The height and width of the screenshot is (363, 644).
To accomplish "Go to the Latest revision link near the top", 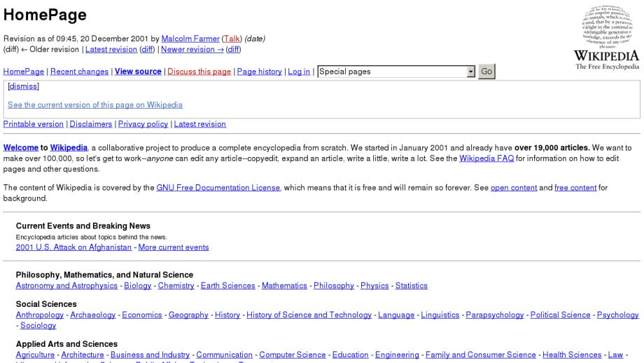I will click(111, 49).
